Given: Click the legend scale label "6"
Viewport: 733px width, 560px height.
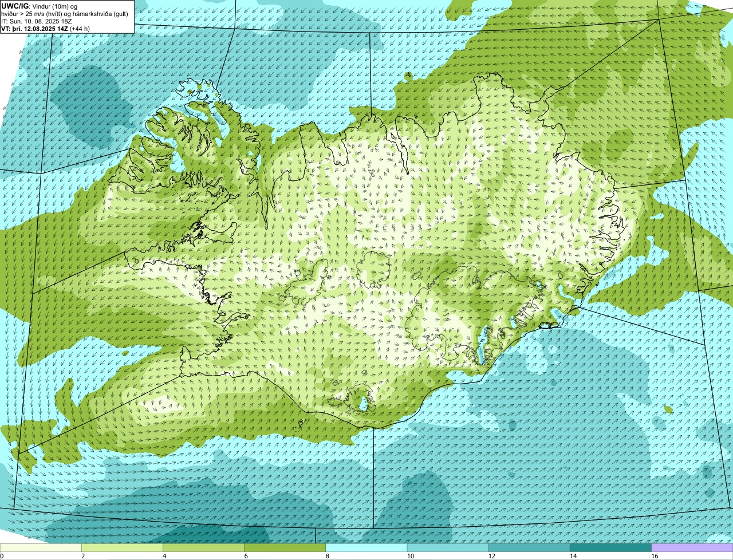Looking at the screenshot, I should [x=246, y=556].
